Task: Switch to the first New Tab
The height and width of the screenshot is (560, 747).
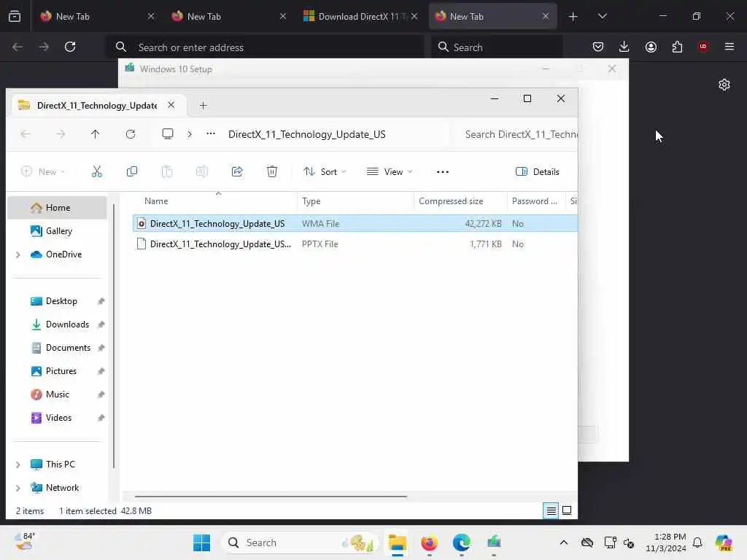Action: coord(97,16)
